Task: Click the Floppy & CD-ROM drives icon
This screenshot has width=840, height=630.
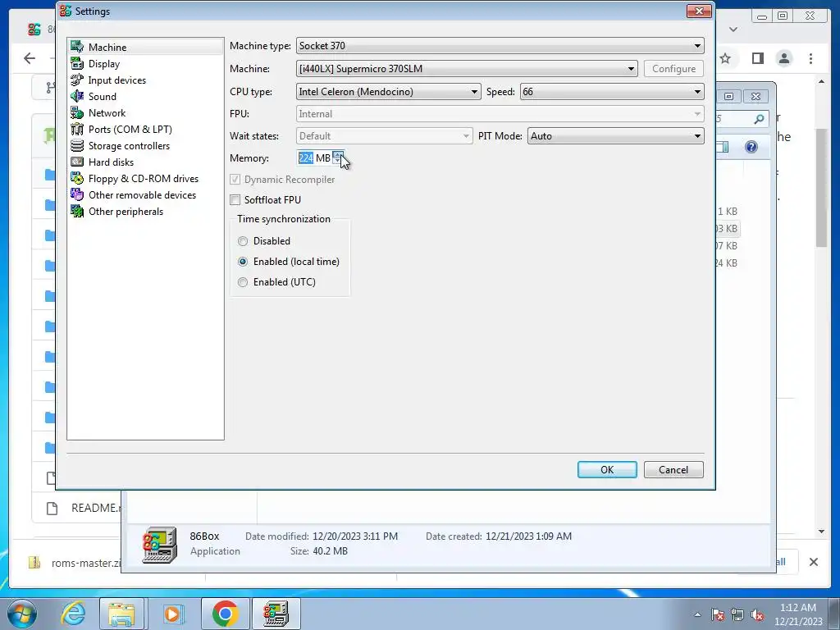Action: 77,178
